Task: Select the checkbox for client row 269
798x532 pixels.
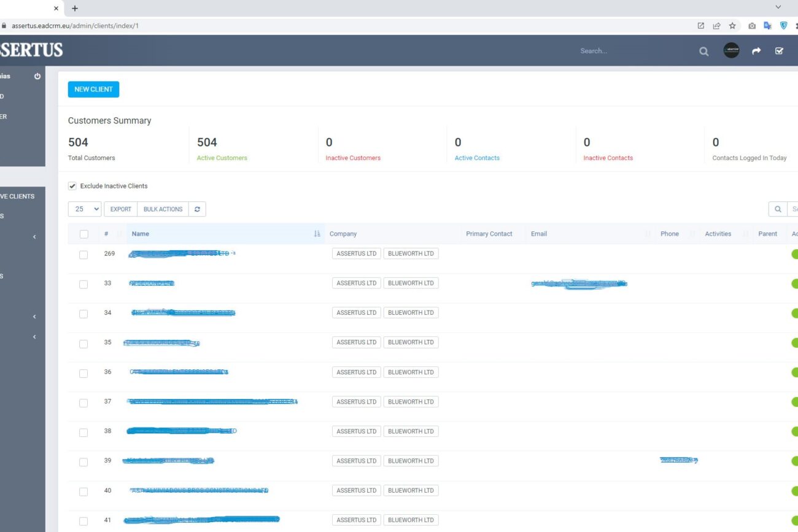Action: 83,255
